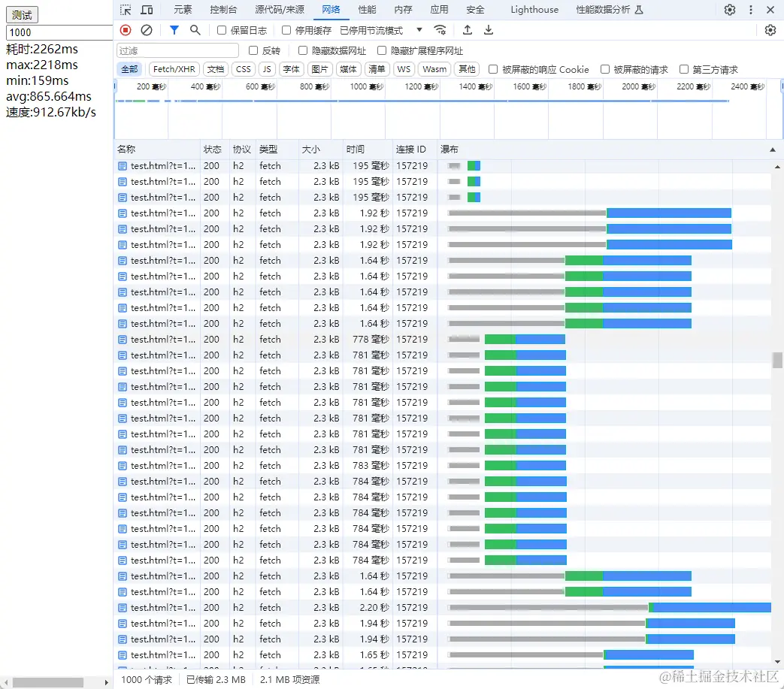Export HAR with the download icon
The image size is (784, 689).
[x=489, y=30]
